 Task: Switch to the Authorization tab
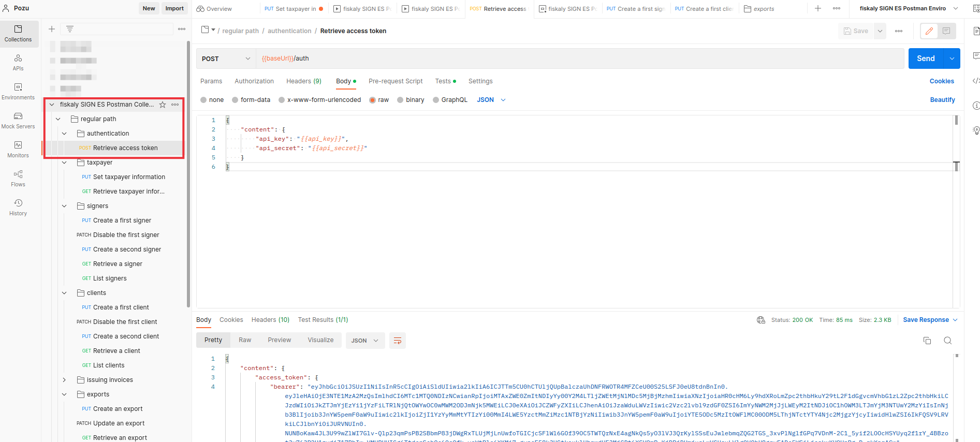(254, 81)
